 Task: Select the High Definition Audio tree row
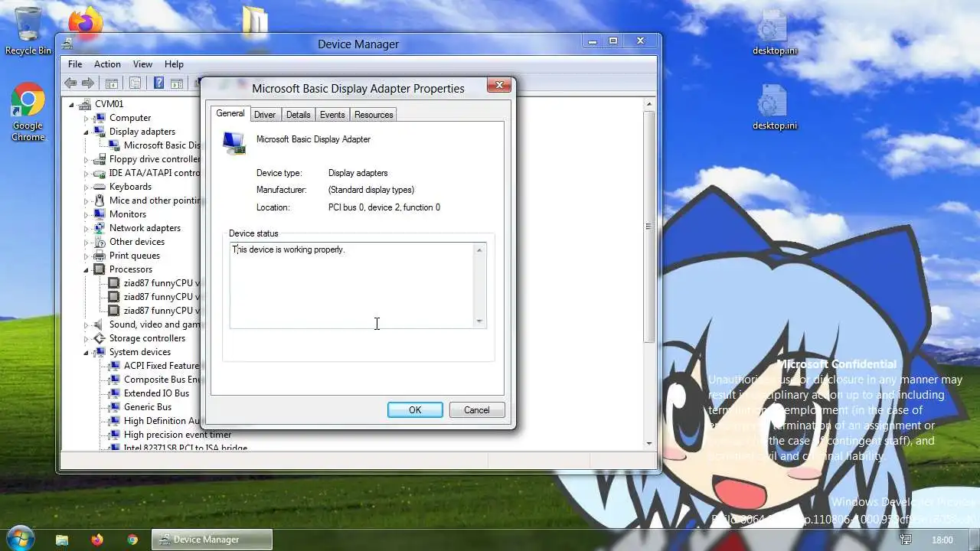tap(154, 421)
